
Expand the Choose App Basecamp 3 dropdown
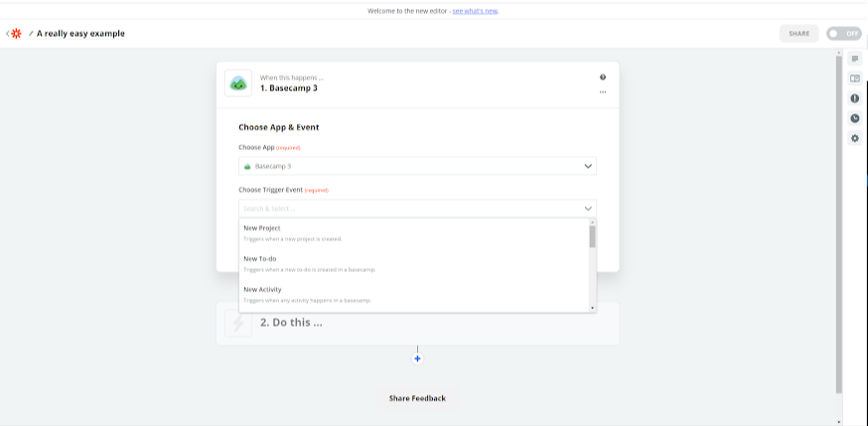coord(417,166)
